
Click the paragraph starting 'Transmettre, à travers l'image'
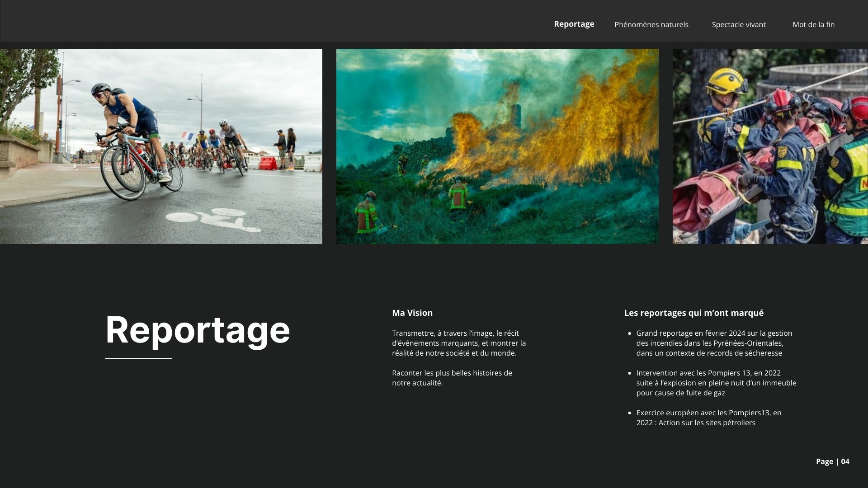[459, 343]
